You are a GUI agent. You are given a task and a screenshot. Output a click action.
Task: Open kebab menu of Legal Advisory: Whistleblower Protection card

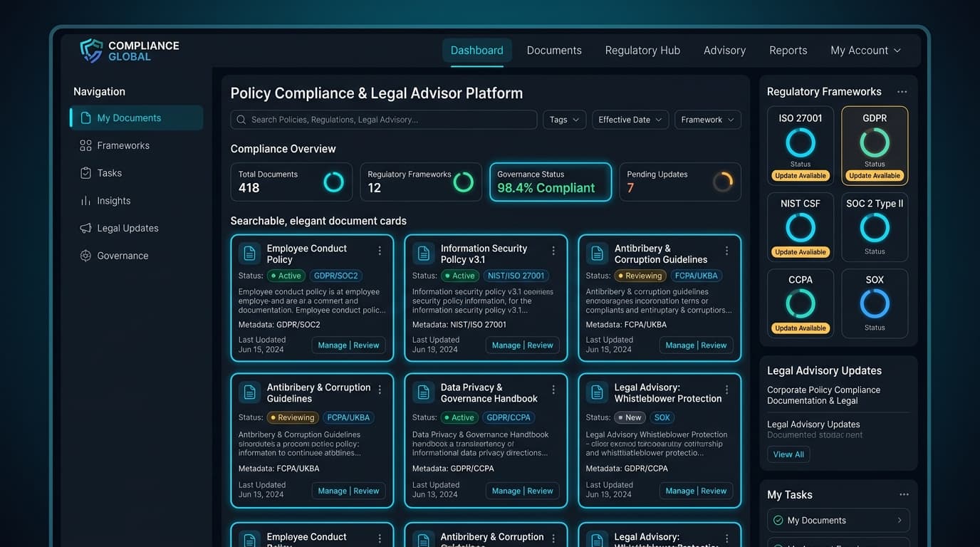[726, 390]
